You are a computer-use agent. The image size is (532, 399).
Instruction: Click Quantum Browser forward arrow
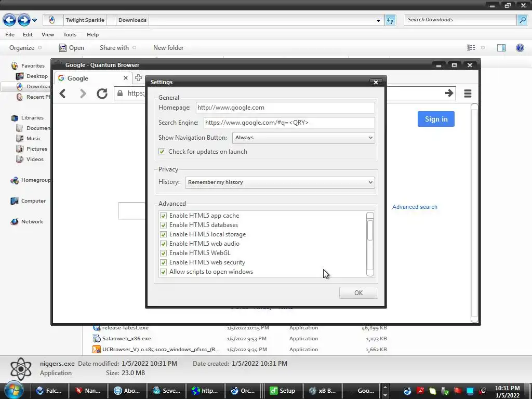(x=83, y=94)
